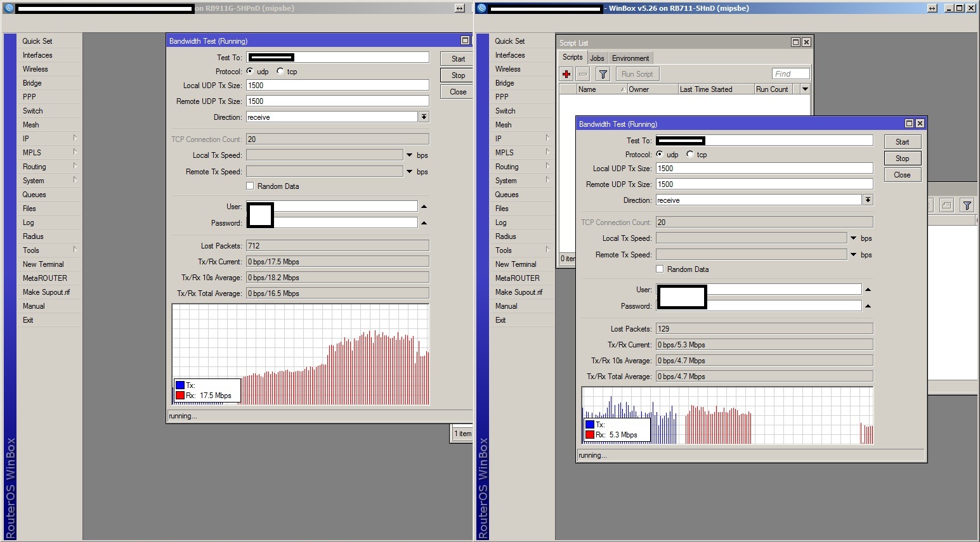Click the red plus add-script icon
The image size is (980, 542).
click(566, 74)
